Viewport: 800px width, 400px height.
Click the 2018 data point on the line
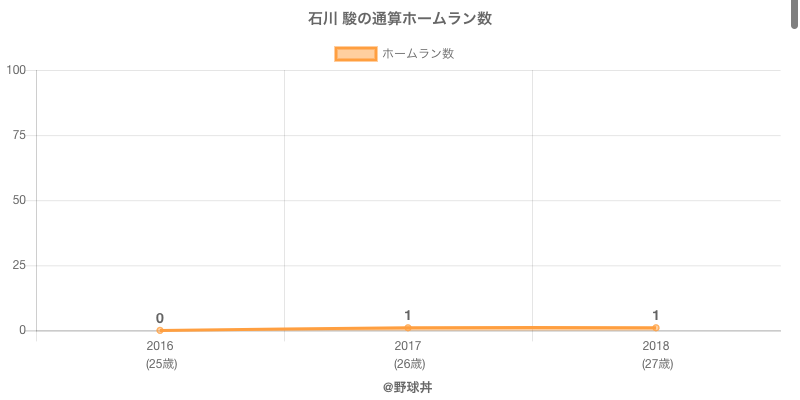[x=656, y=327]
